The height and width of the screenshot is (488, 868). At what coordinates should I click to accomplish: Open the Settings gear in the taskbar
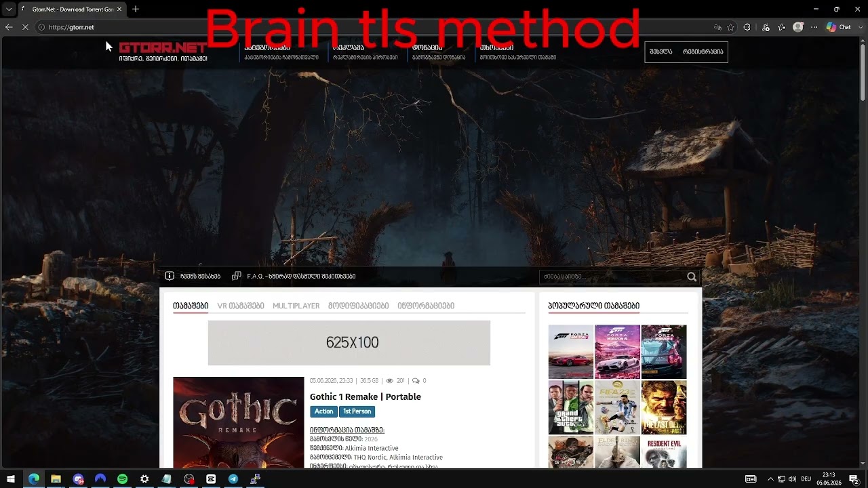[x=144, y=479]
